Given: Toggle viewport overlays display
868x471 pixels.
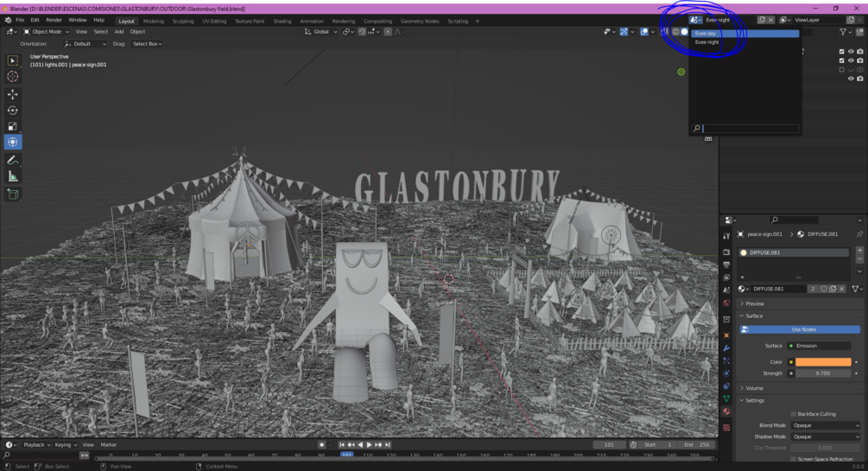Looking at the screenshot, I should pos(643,32).
